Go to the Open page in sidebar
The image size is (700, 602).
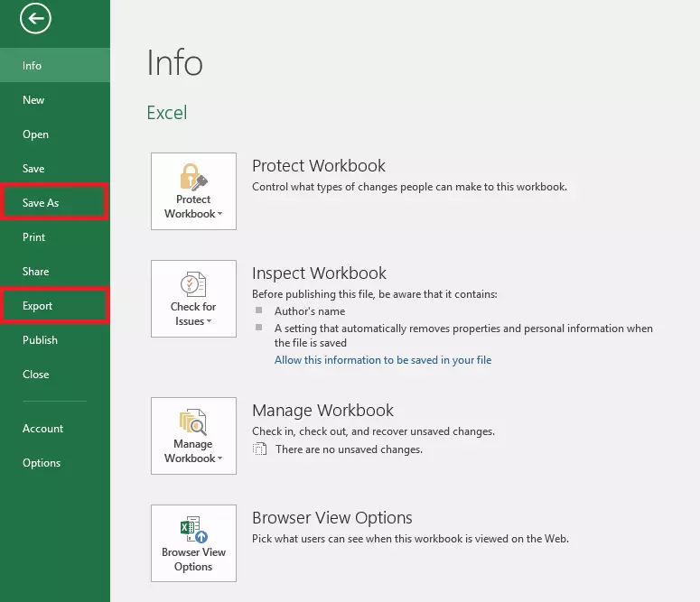pyautogui.click(x=55, y=134)
